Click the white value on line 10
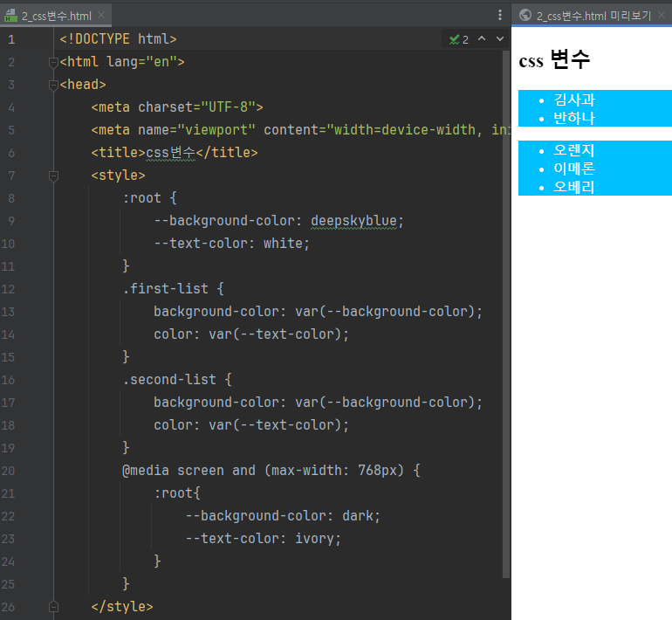672x620 pixels. click(283, 244)
